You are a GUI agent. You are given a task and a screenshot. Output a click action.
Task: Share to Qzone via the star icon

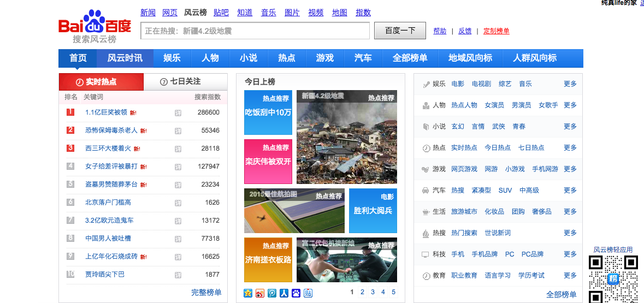[x=248, y=293]
